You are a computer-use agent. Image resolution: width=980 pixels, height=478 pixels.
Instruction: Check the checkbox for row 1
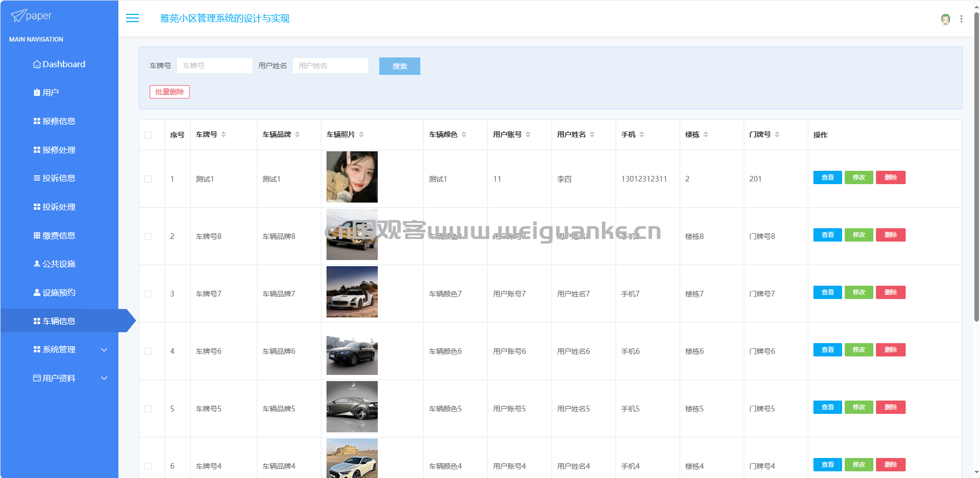tap(148, 179)
